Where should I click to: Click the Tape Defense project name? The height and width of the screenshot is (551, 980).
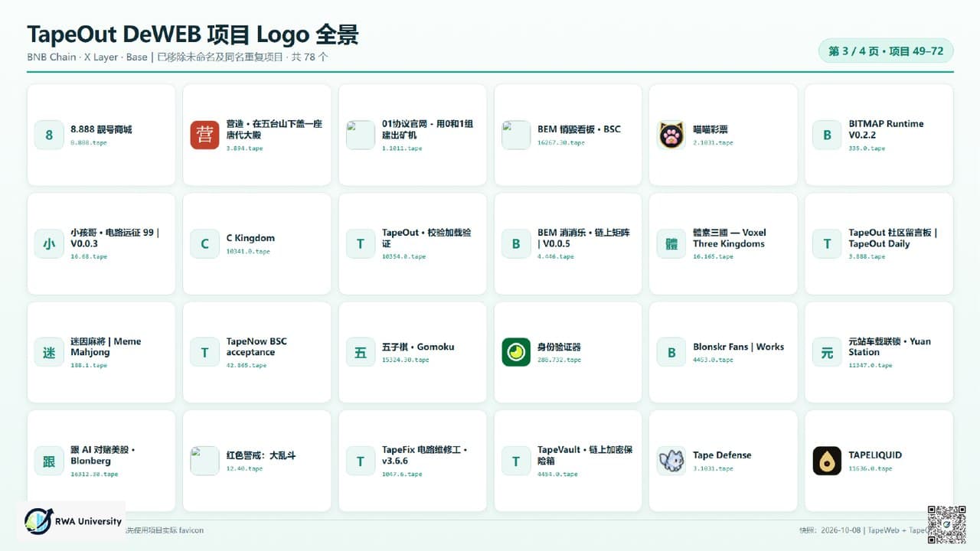pyautogui.click(x=722, y=455)
